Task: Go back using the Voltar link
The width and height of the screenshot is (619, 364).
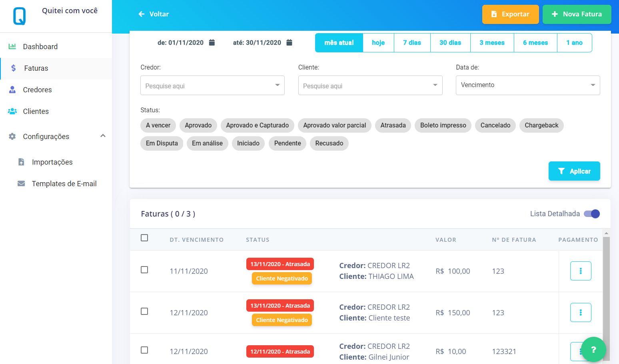Action: [154, 14]
